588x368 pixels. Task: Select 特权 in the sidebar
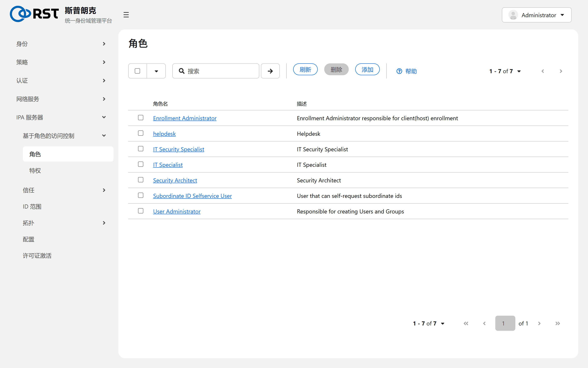click(68, 171)
